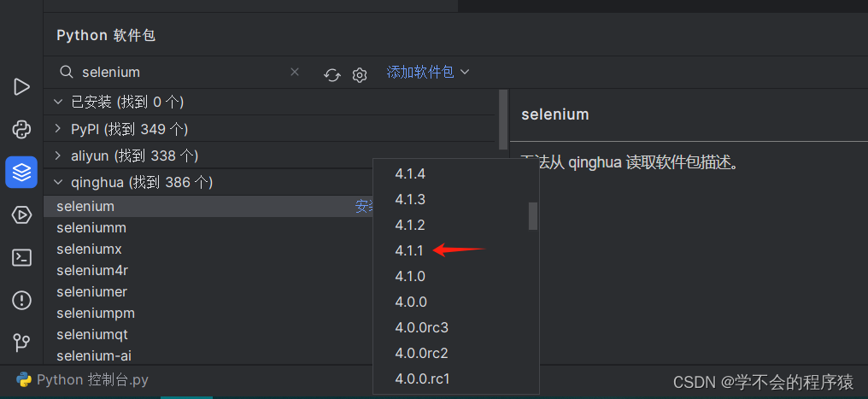Expand the PyPI results group
Viewport: 868px width, 399px height.
[x=57, y=129]
